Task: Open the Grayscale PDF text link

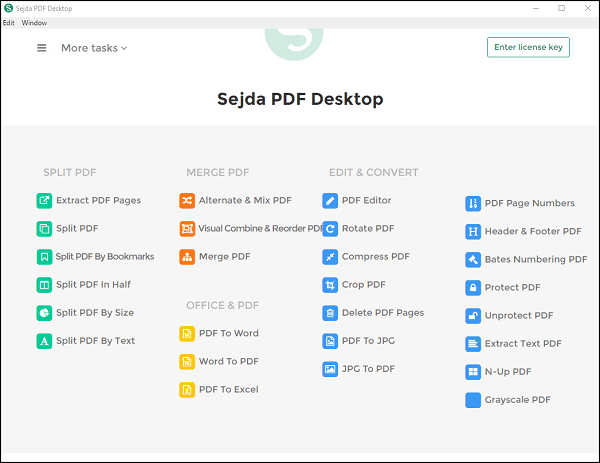Action: point(517,400)
